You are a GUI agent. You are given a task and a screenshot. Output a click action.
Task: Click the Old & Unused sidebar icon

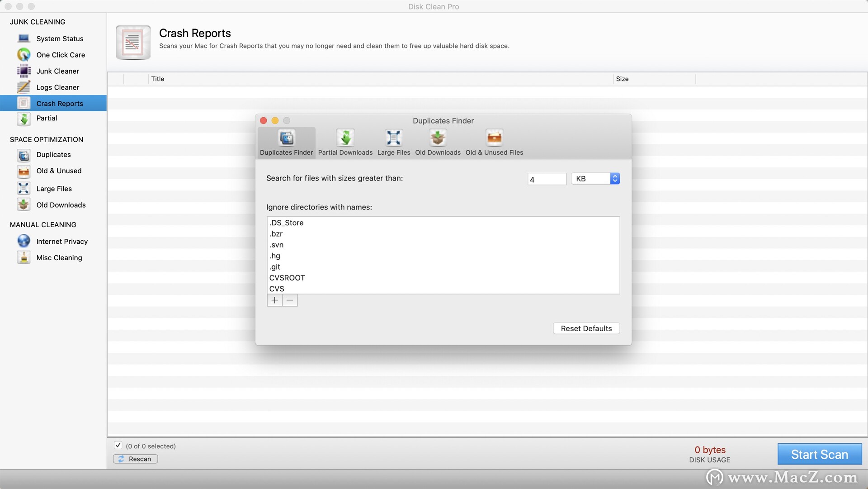[x=24, y=171]
